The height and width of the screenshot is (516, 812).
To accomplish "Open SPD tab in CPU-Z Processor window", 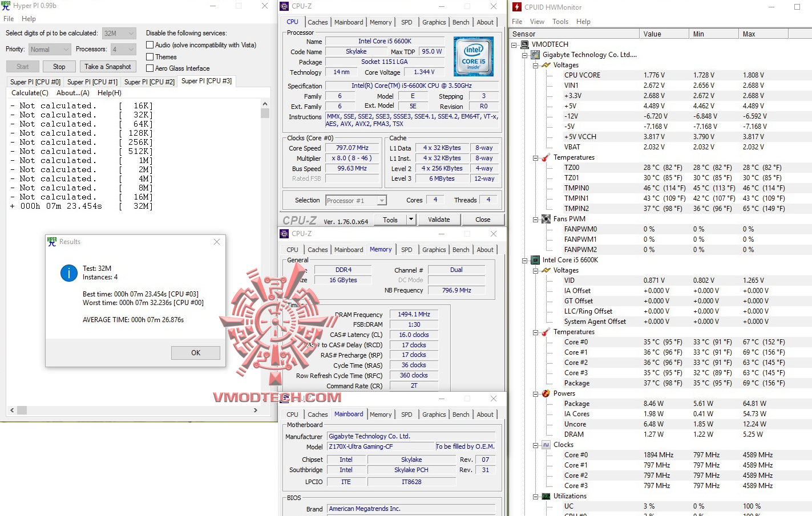I will (x=406, y=22).
